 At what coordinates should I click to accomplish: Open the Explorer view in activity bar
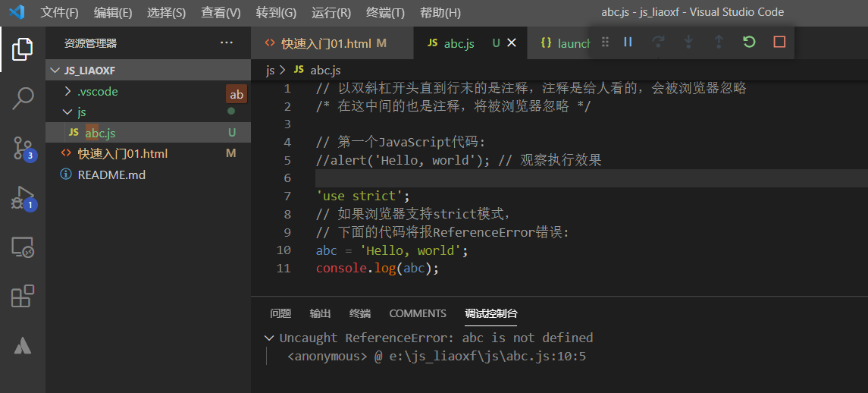point(22,49)
